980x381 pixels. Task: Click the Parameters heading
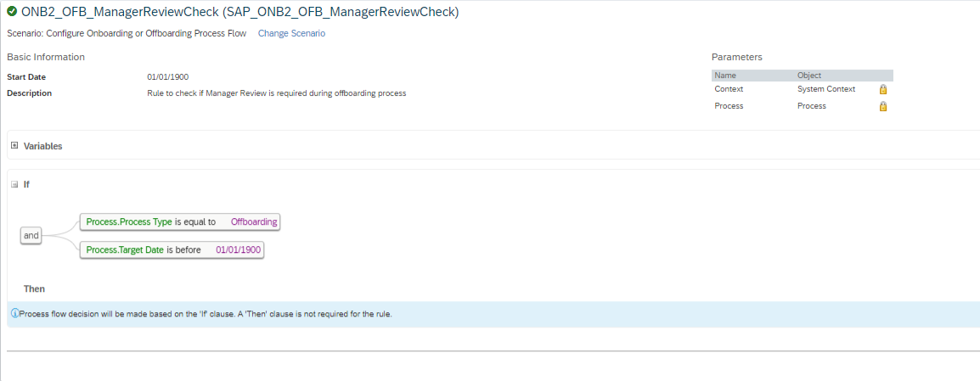point(737,57)
